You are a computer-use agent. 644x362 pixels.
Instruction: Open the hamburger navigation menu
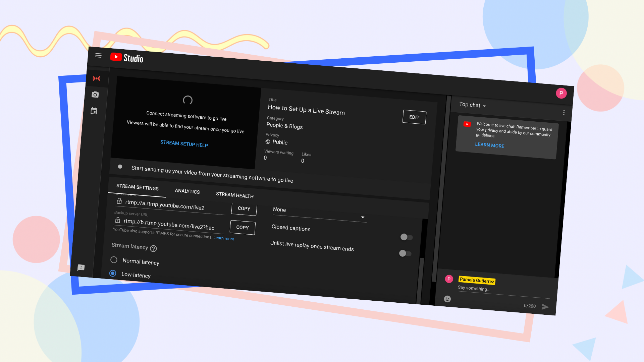98,56
